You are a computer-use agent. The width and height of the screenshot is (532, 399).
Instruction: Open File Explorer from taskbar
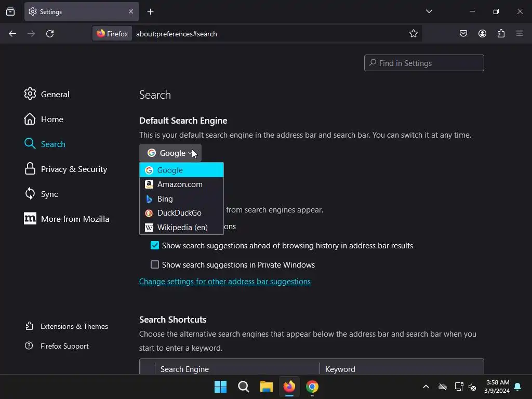click(267, 387)
